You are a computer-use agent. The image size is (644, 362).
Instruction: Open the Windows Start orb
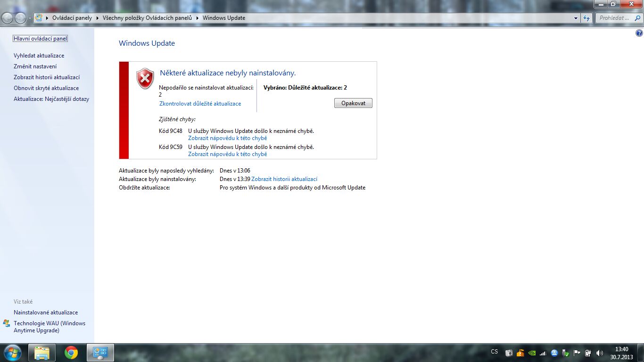12,353
